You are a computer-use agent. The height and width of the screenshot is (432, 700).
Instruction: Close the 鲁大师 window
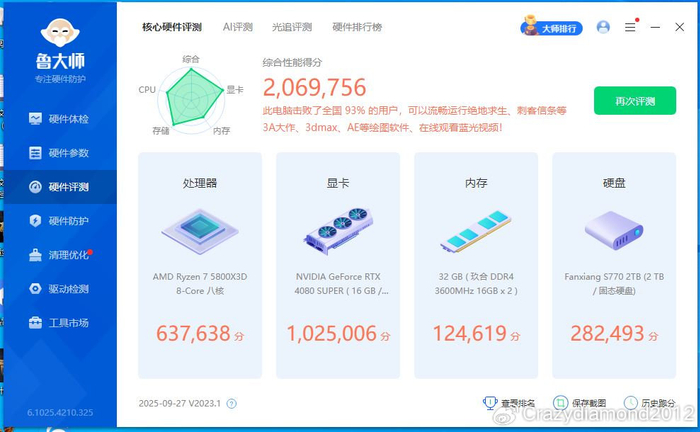[679, 27]
